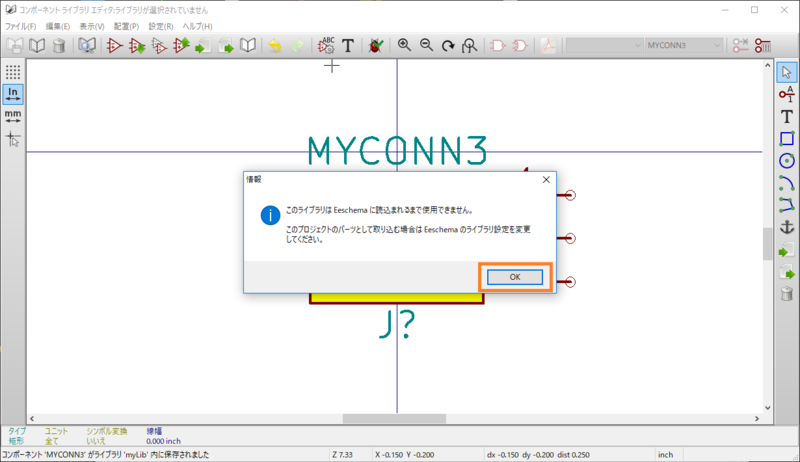
Task: Create component from current one icon
Action: tap(159, 45)
